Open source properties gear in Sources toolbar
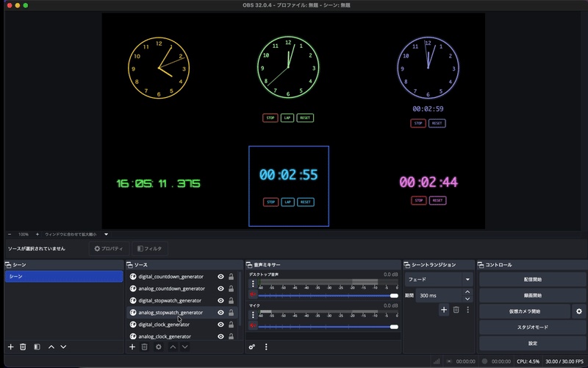The width and height of the screenshot is (588, 368). pos(159,347)
